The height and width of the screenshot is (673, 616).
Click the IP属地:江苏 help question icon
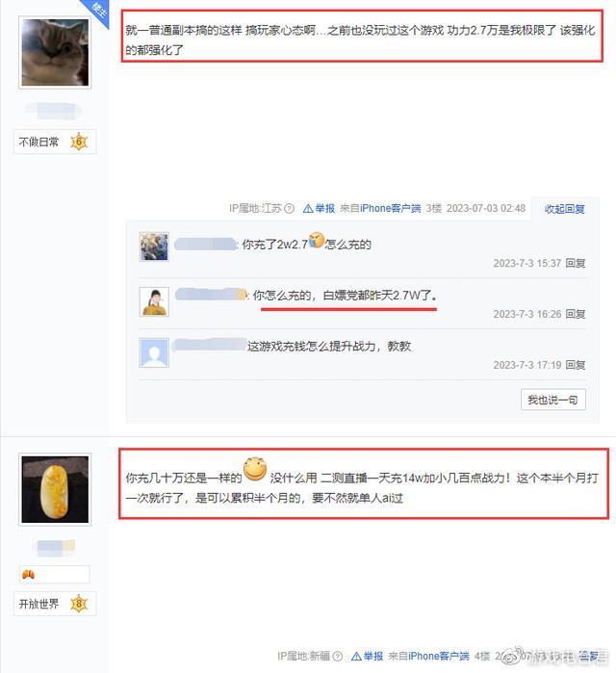pyautogui.click(x=290, y=209)
